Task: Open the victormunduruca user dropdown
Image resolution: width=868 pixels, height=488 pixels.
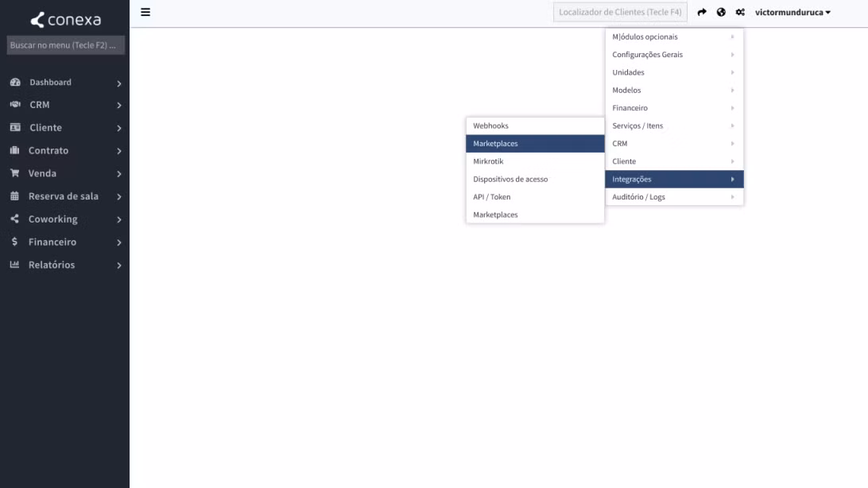Action: point(792,13)
